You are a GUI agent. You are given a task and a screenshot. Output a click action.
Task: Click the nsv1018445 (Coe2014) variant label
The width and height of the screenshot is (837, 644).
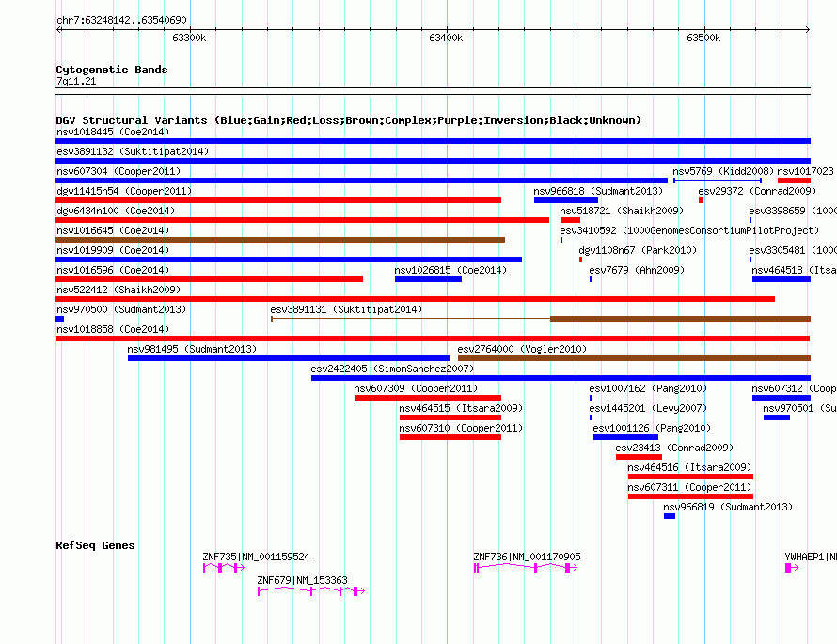click(x=113, y=132)
